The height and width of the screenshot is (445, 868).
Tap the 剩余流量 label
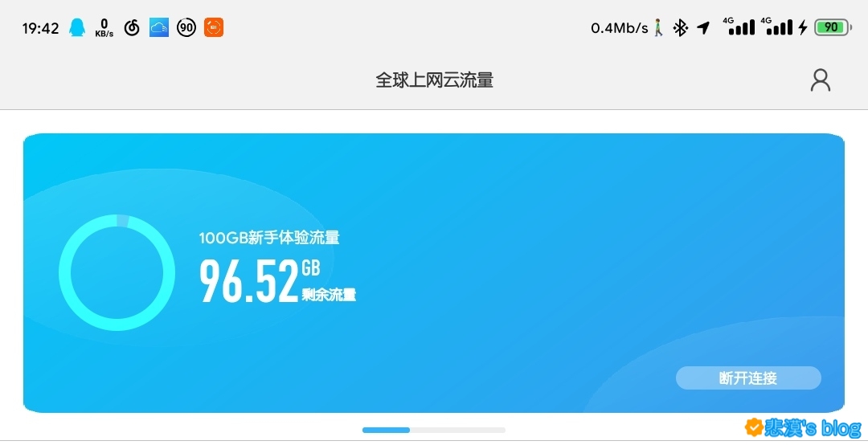329,295
